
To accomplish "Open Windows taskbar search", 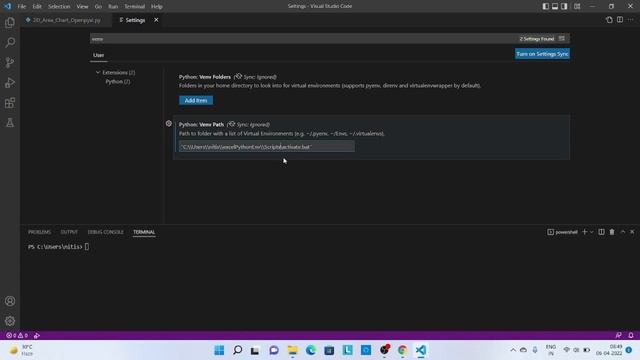I will (238, 350).
